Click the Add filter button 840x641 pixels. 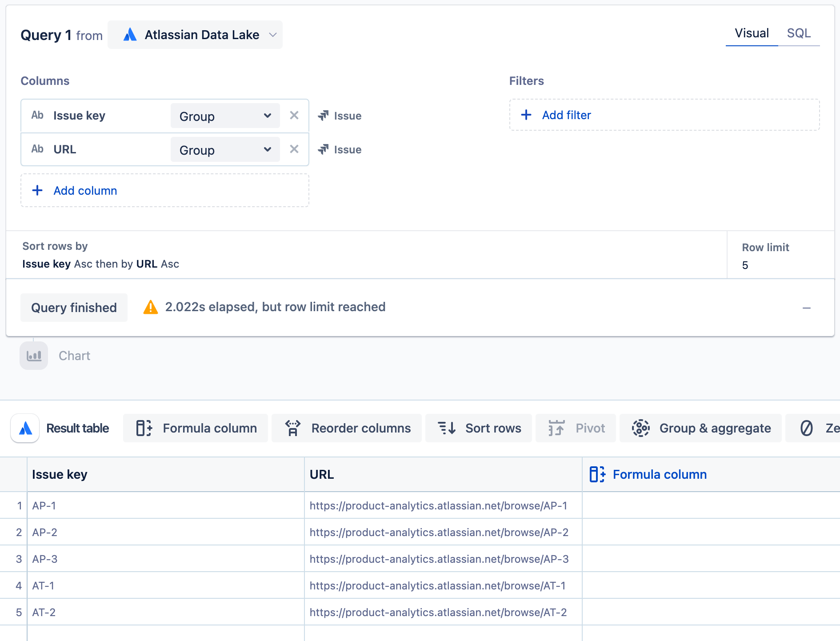pyautogui.click(x=664, y=115)
